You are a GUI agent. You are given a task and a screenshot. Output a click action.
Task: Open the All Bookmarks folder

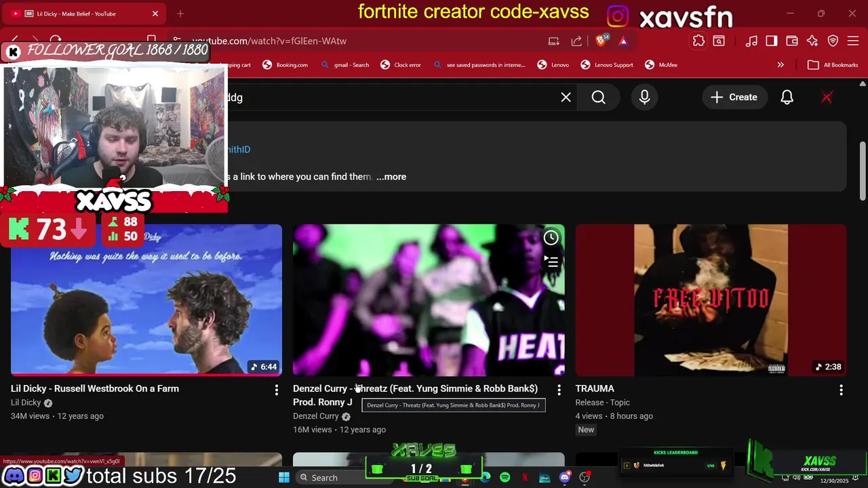coord(833,65)
